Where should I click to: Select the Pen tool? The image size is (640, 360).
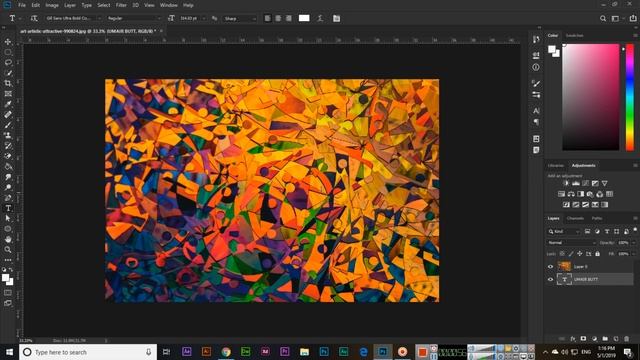(8, 198)
